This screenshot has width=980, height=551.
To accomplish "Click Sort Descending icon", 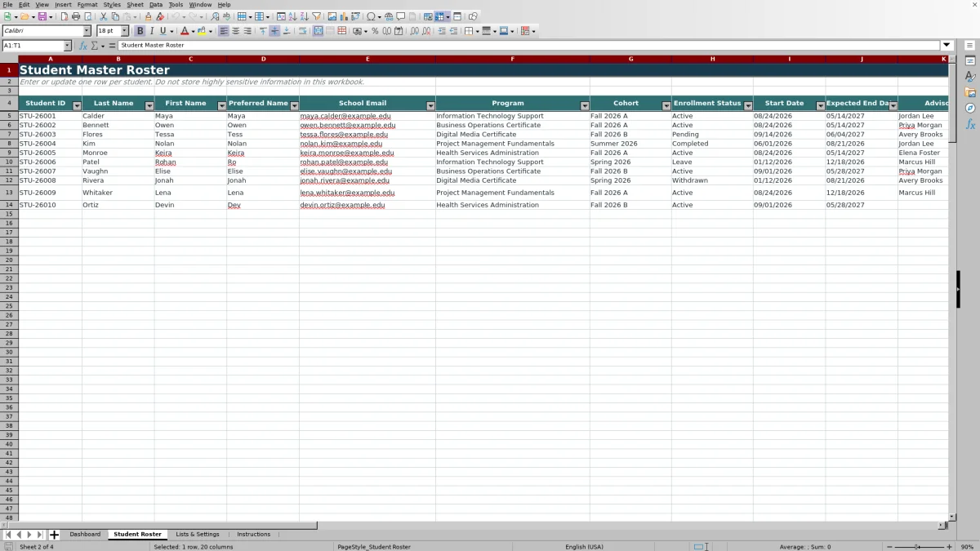I will coord(304,16).
